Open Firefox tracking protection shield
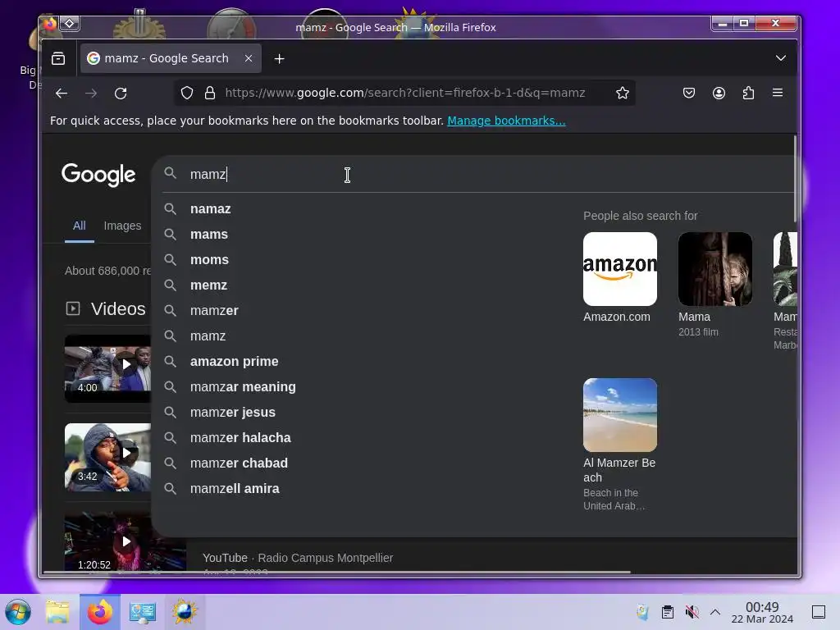 186,94
